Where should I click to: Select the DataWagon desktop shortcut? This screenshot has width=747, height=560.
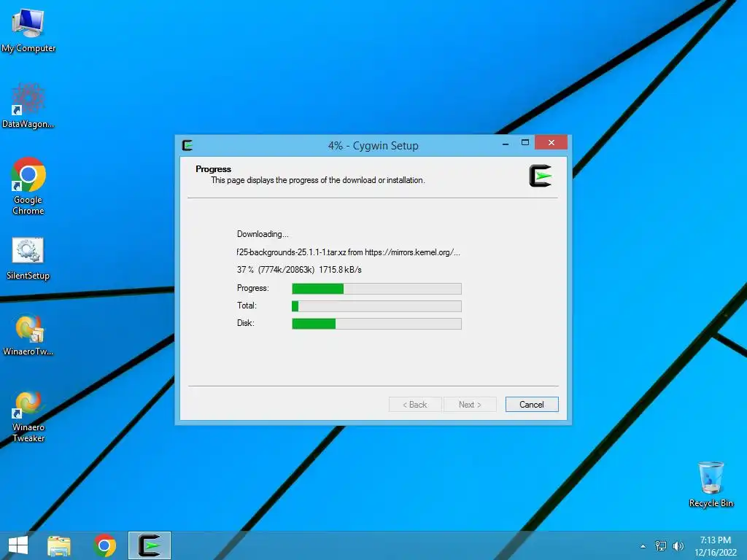coord(28,106)
